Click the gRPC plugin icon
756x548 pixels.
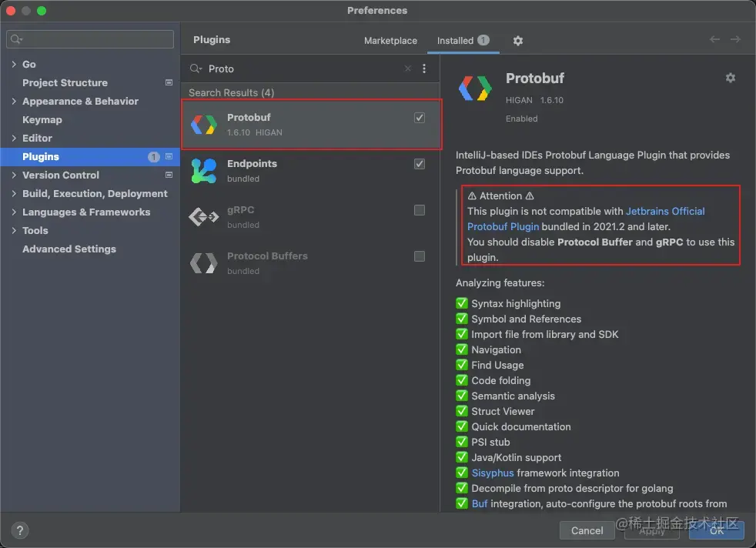pos(204,217)
